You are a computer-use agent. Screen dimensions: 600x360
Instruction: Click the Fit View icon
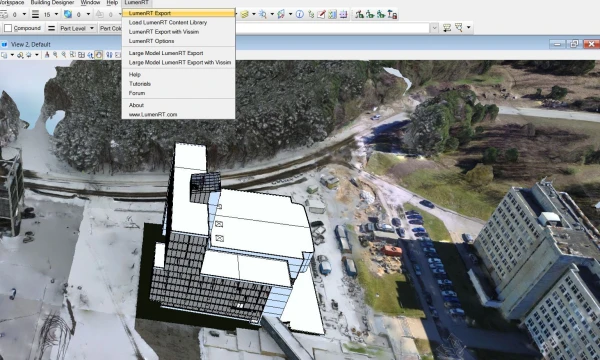pyautogui.click(x=81, y=55)
